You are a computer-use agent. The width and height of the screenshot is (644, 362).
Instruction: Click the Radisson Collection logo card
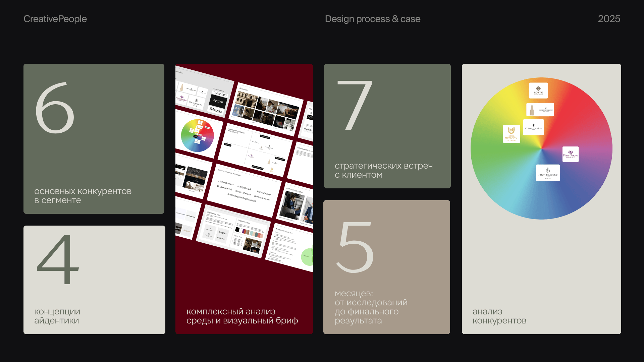540,110
